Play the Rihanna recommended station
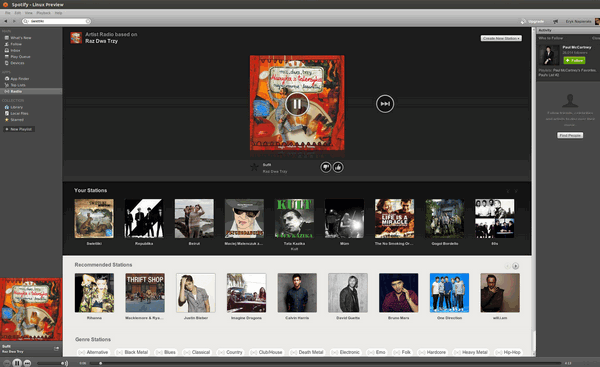The image size is (600, 367). click(94, 293)
